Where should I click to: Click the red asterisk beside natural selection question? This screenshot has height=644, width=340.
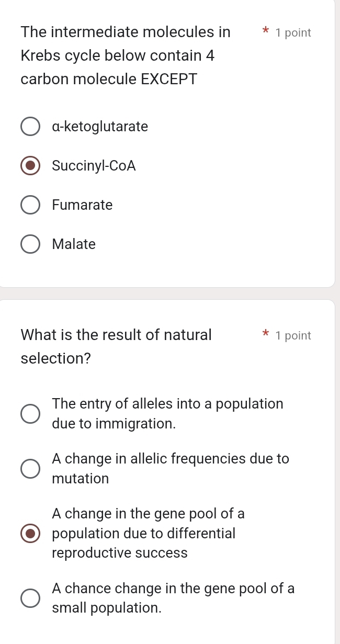point(265,334)
